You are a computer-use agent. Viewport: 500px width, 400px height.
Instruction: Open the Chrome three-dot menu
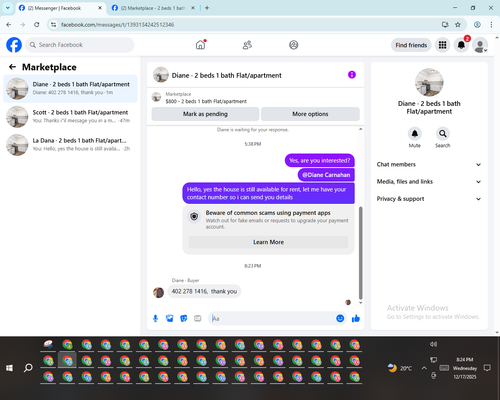point(491,25)
